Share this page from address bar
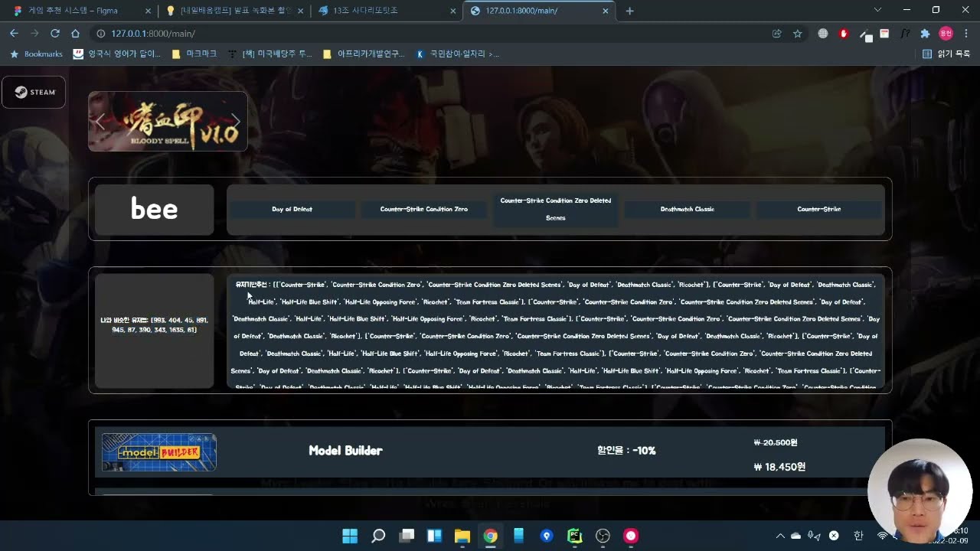Screen dimensions: 980x551 click(776, 34)
